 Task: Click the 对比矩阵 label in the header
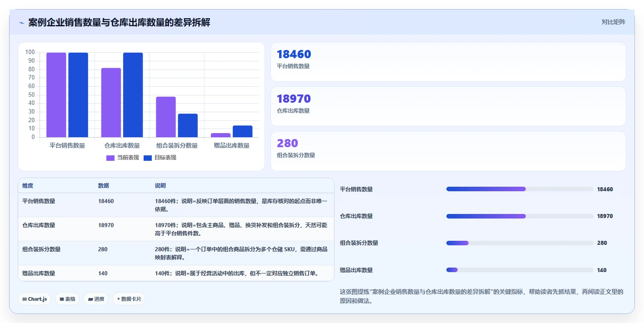pos(613,22)
